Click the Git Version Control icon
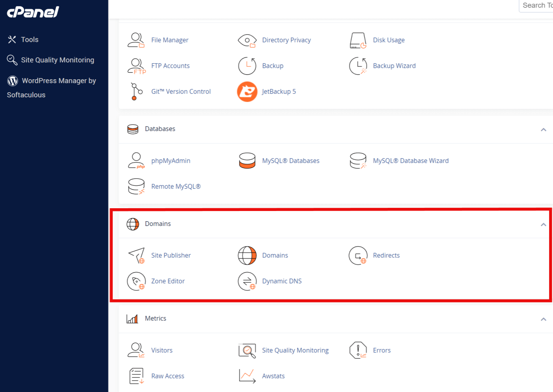Image resolution: width=553 pixels, height=392 pixels. (x=136, y=91)
